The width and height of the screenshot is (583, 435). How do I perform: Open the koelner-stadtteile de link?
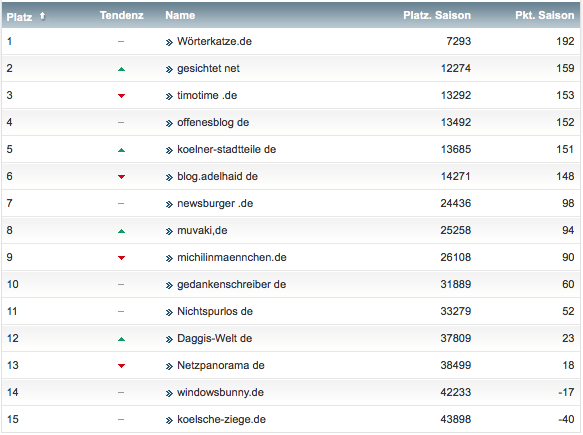(x=226, y=149)
